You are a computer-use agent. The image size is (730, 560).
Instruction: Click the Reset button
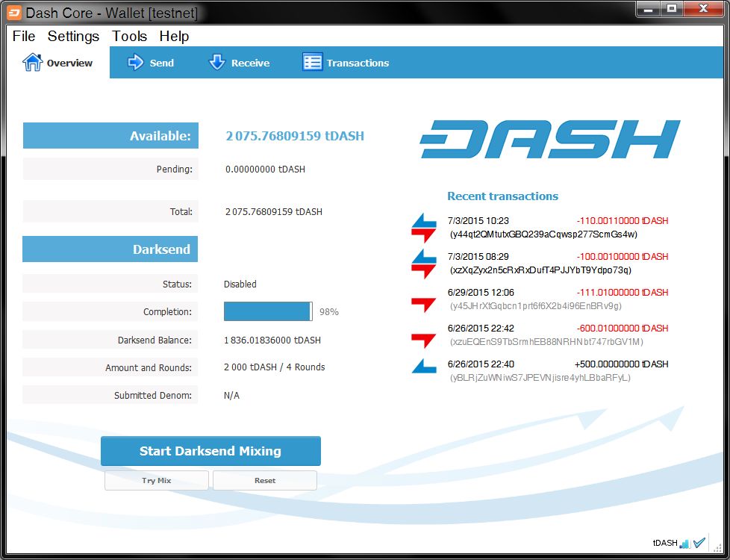point(265,480)
